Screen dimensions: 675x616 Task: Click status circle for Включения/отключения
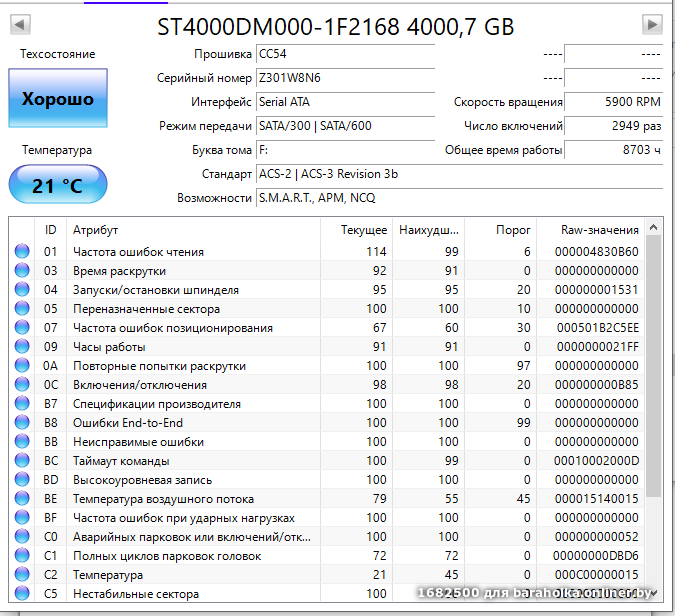tap(22, 384)
